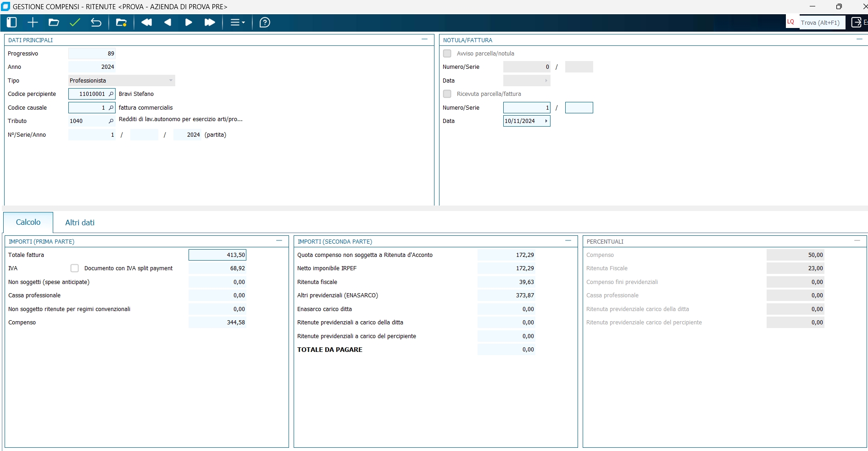868x451 pixels.
Task: Check Documento con IVA split payment
Action: (75, 268)
